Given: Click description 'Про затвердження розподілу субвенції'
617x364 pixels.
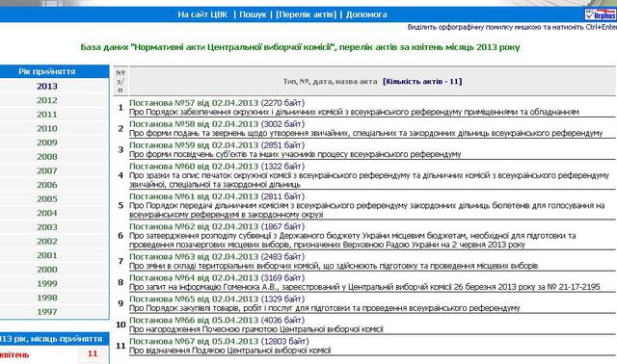Looking at the screenshot, I should point(352,240).
